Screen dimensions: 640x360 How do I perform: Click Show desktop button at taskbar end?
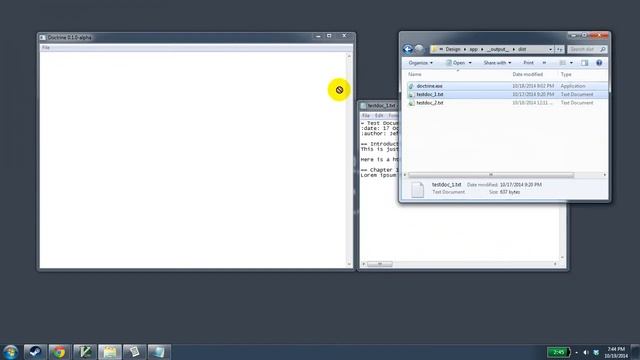click(x=635, y=352)
